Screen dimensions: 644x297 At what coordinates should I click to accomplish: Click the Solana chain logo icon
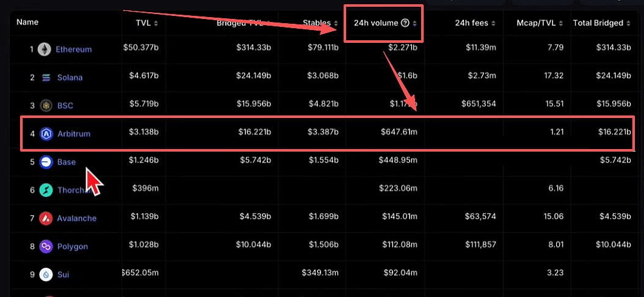point(46,78)
